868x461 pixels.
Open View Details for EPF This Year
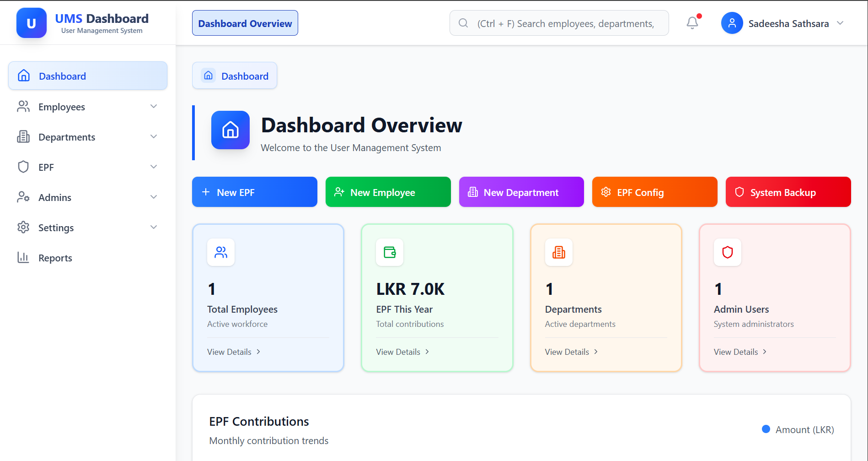coord(402,352)
